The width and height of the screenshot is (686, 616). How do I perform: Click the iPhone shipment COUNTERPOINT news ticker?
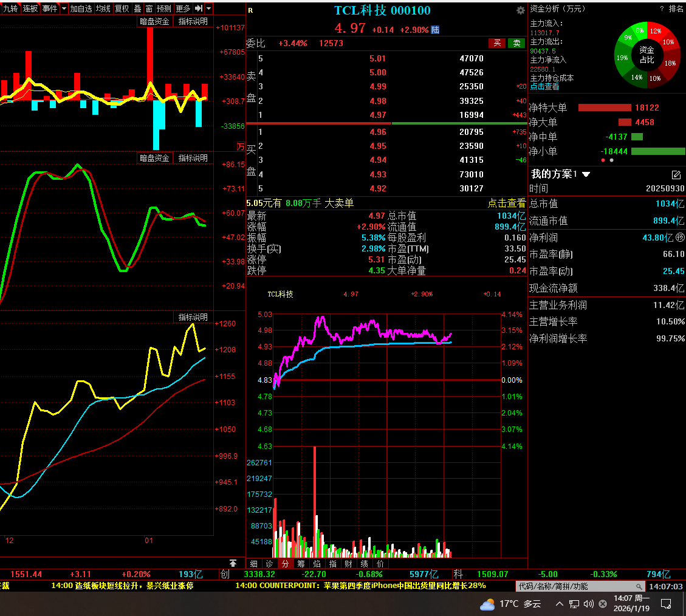tap(360, 586)
